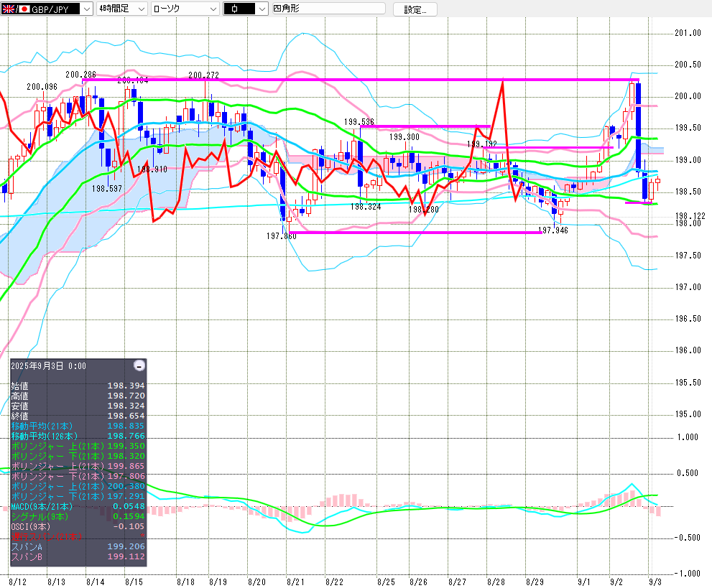712x588 pixels.
Task: Click the pink ボリンジャー 下 value 197.806
Action: (x=126, y=476)
